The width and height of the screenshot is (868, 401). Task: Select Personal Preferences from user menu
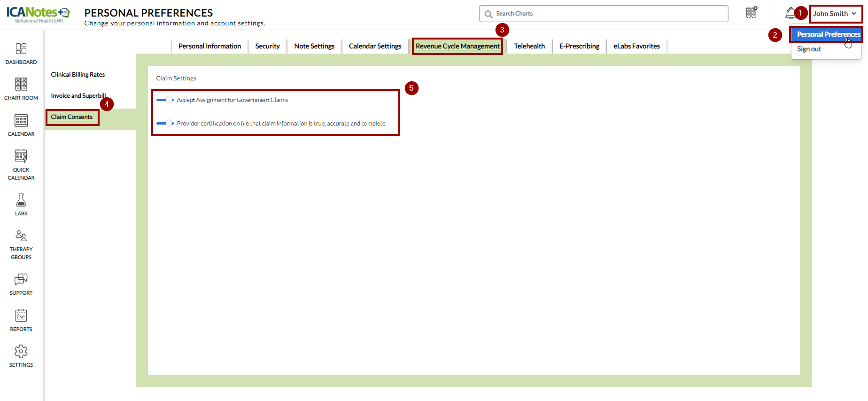click(x=828, y=34)
